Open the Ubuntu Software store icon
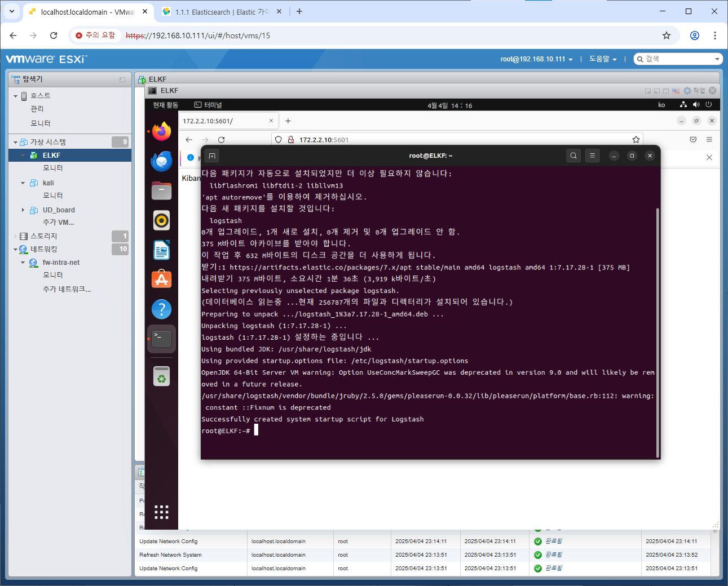The height and width of the screenshot is (586, 728). click(x=161, y=279)
